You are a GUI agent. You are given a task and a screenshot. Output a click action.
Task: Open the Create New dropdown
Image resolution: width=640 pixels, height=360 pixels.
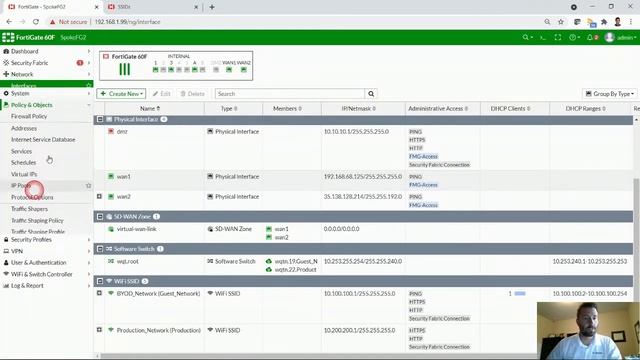tap(121, 94)
